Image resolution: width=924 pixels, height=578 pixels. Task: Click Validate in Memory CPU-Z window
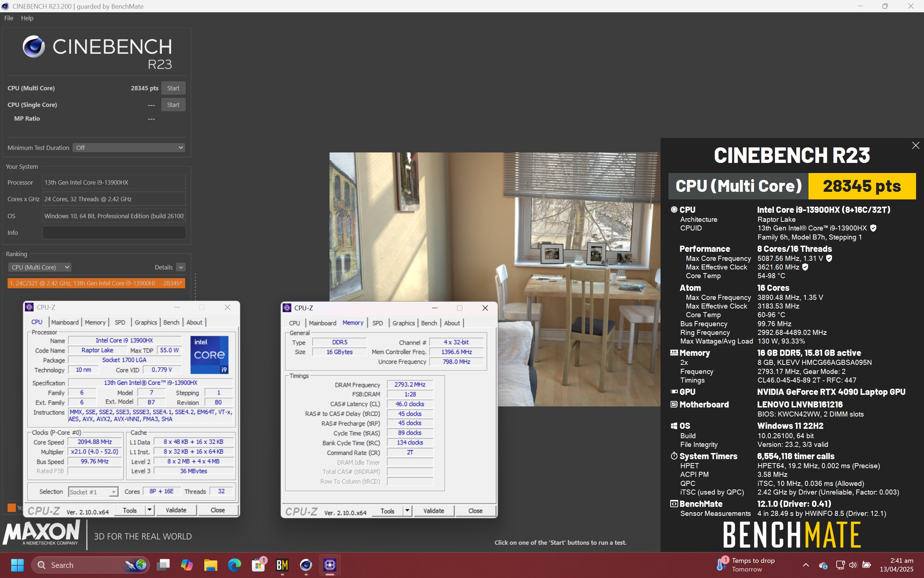[x=434, y=511]
